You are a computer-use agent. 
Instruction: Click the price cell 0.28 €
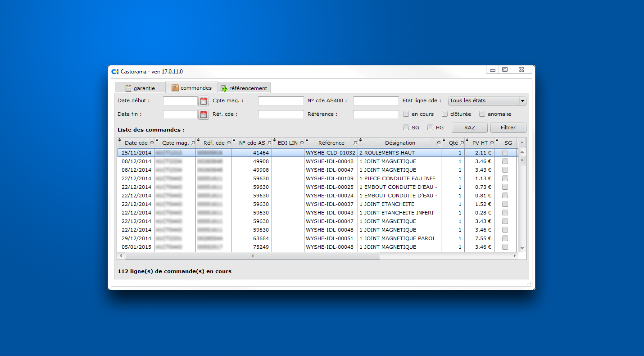[x=480, y=213]
